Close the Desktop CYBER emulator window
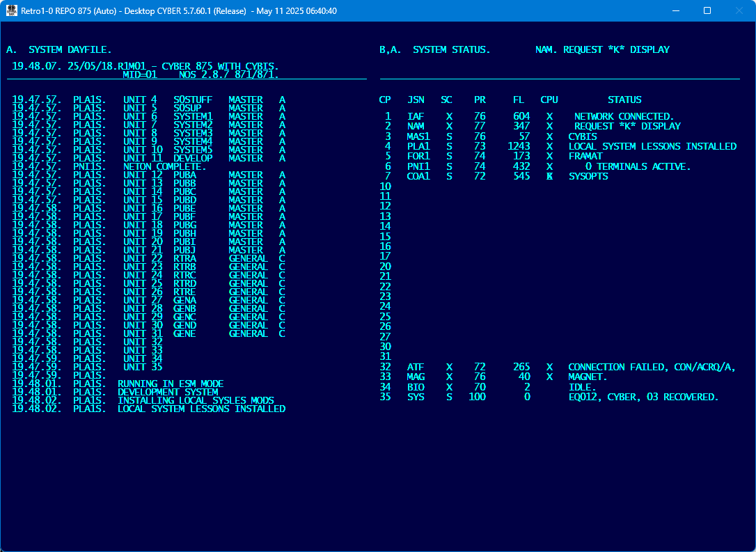 click(x=739, y=11)
